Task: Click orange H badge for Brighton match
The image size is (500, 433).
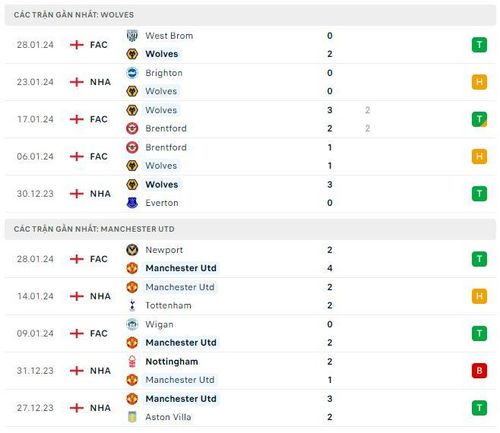Action: click(x=479, y=82)
